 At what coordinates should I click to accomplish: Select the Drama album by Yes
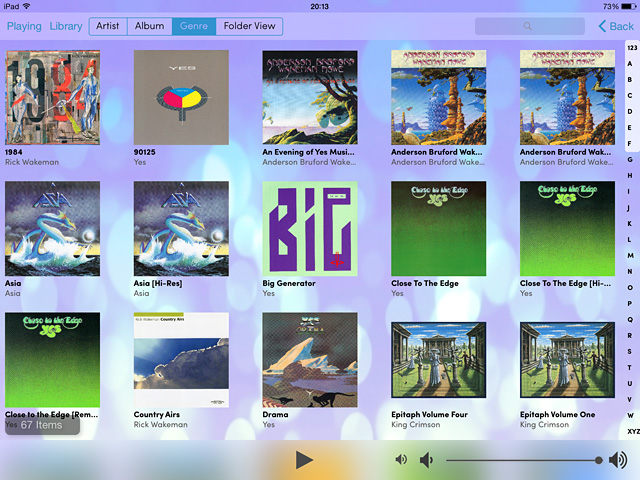pyautogui.click(x=309, y=359)
